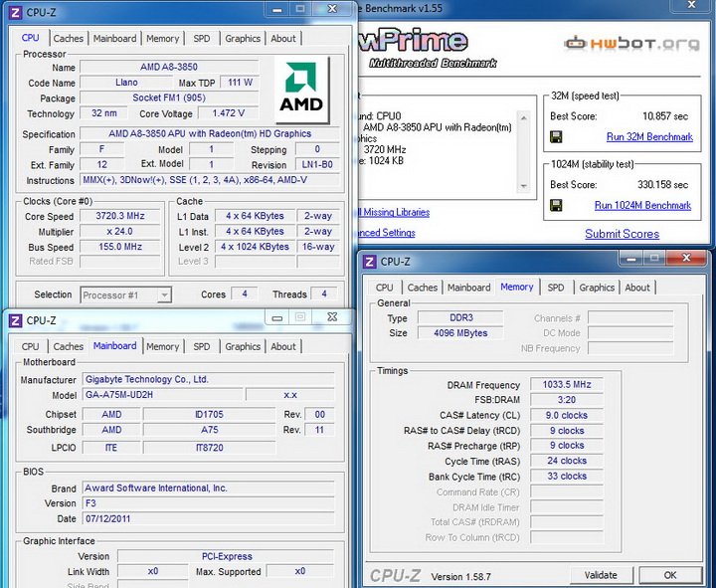This screenshot has width=716, height=588.
Task: Open SPD tab in the Memory CPU-Z window
Action: coord(556,288)
